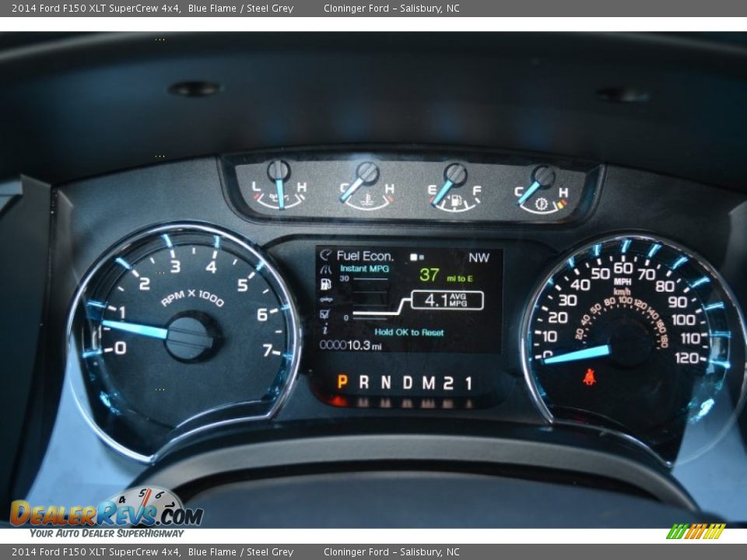Select the truck info icon

[x=325, y=300]
